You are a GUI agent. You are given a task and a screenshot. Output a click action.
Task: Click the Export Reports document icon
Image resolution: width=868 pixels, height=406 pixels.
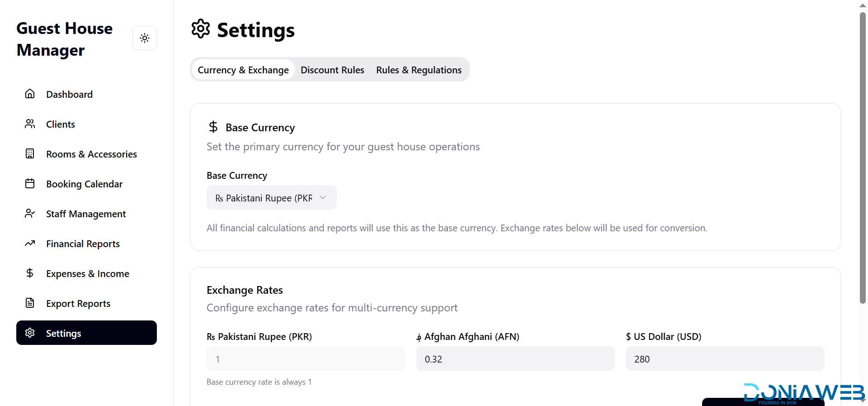(x=30, y=303)
